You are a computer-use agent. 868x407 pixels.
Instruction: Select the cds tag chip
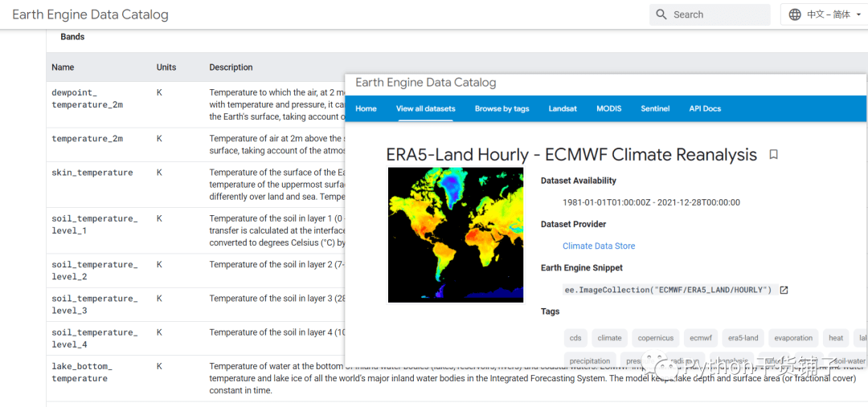(x=575, y=338)
